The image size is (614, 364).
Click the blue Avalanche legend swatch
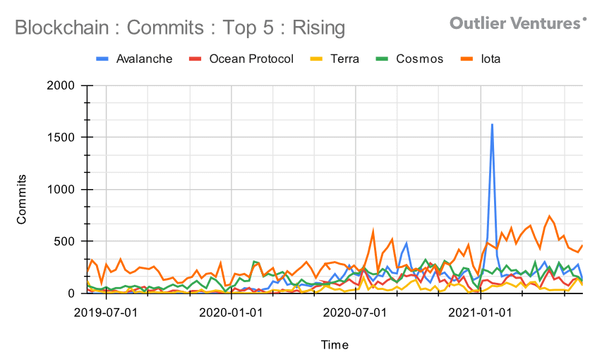pos(102,59)
